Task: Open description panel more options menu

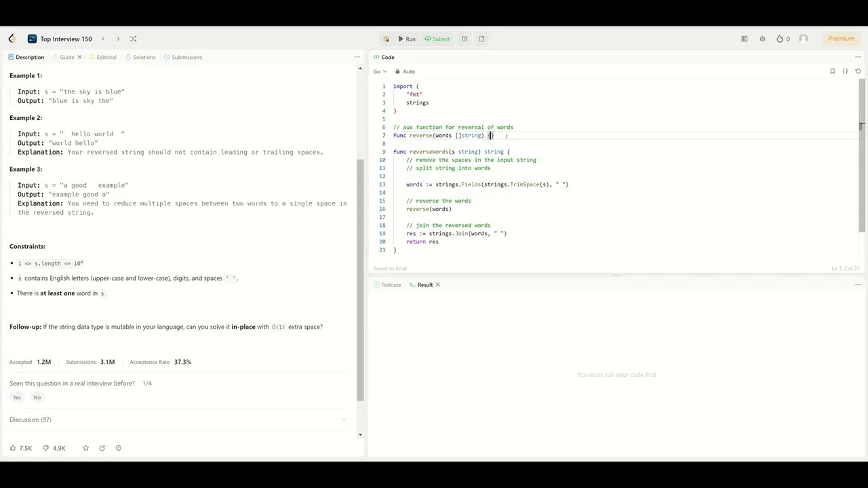Action: pyautogui.click(x=357, y=57)
